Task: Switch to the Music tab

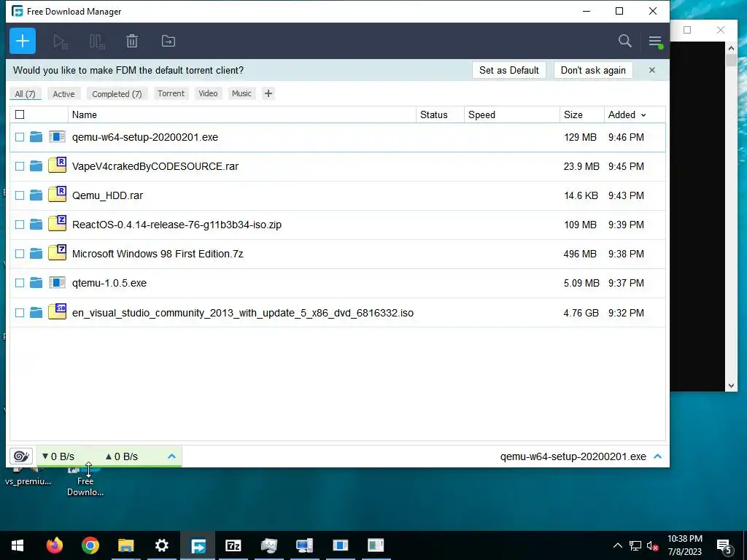Action: (x=241, y=93)
